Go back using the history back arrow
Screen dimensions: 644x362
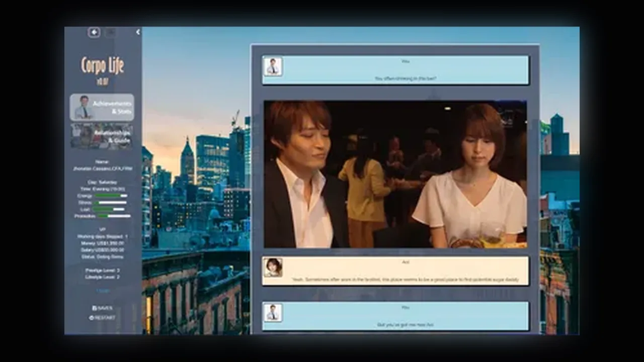point(94,32)
